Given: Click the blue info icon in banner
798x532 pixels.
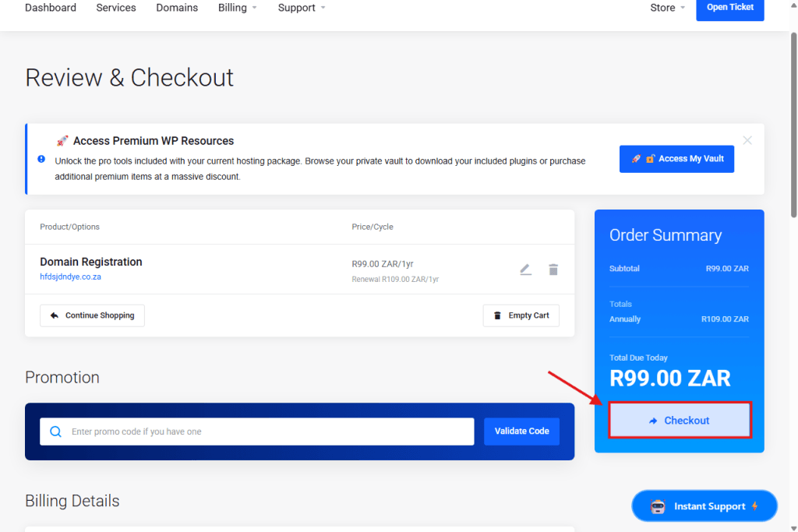Looking at the screenshot, I should [x=41, y=159].
